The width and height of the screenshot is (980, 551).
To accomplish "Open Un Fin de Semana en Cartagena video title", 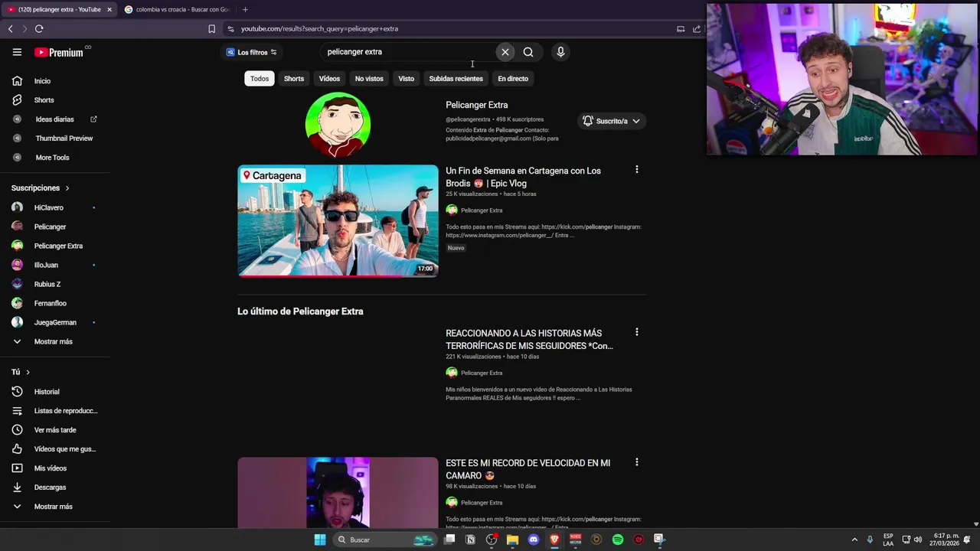I will (x=524, y=177).
